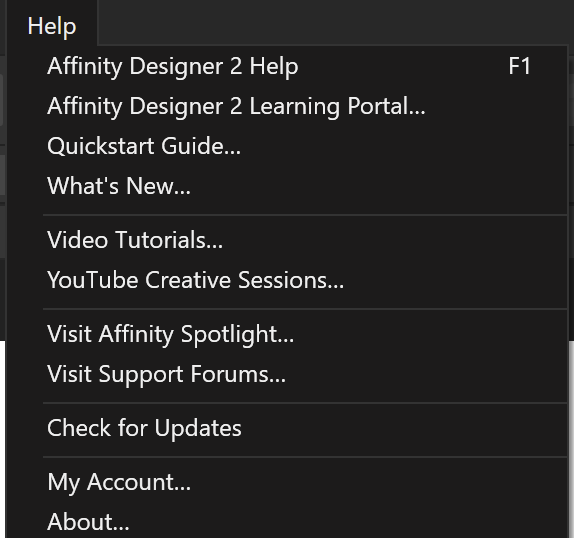Viewport: 574px width, 538px height.
Task: Select YouTube Creative Sessions
Action: 287,280
